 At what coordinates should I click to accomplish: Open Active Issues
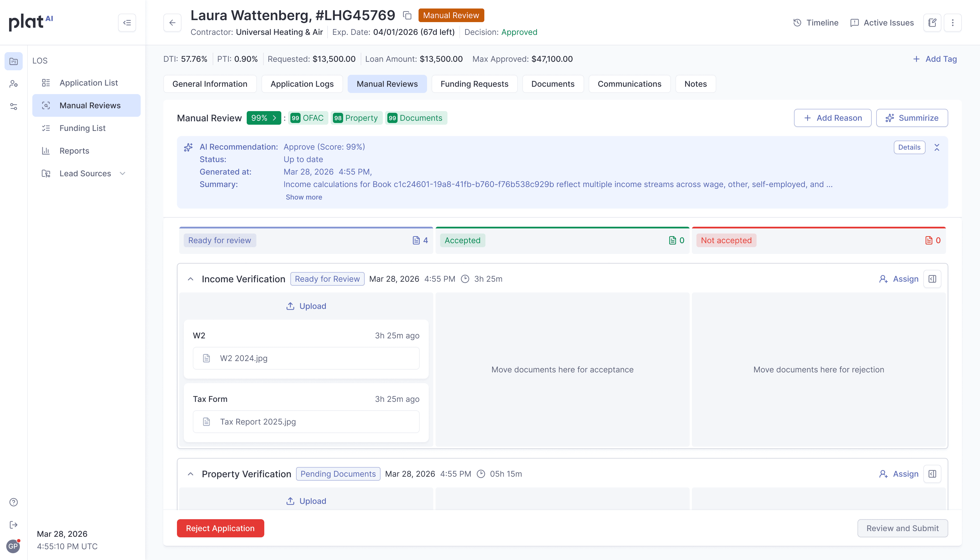pyautogui.click(x=882, y=23)
